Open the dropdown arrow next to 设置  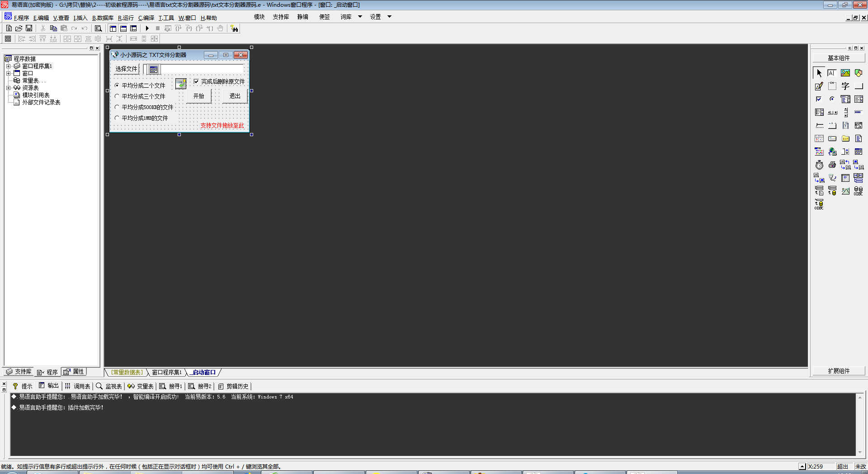click(389, 17)
